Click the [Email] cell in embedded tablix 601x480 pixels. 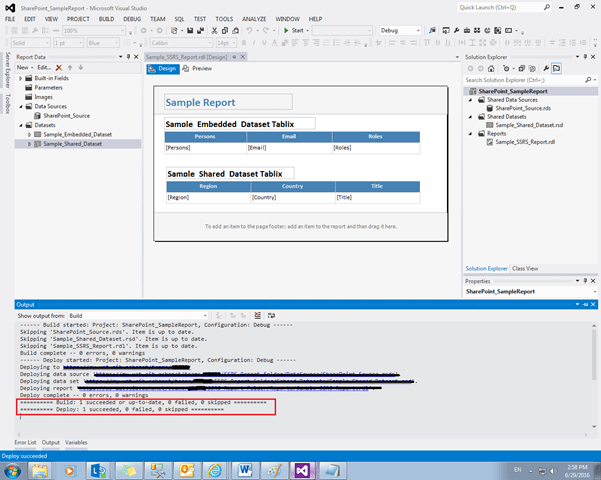click(289, 148)
